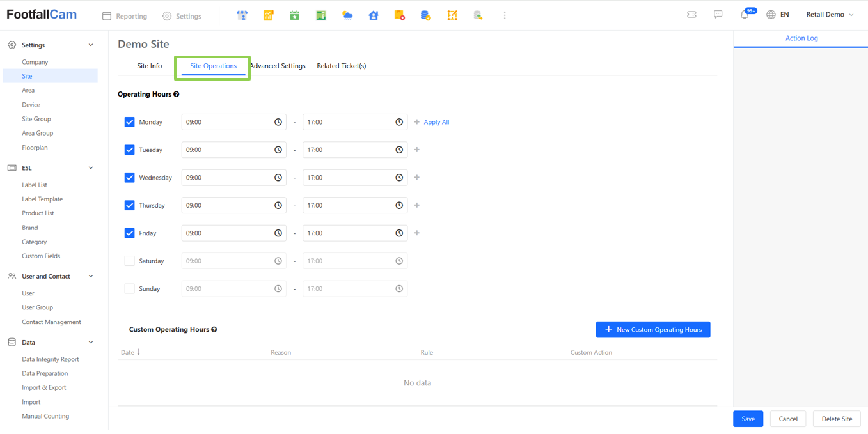Enable Sunday operating hours checkbox
Image resolution: width=868 pixels, height=434 pixels.
[x=130, y=289]
